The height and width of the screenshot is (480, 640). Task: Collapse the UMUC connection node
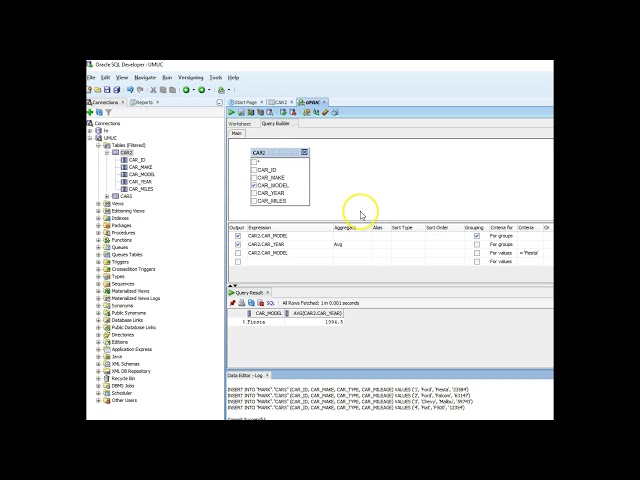[x=90, y=138]
